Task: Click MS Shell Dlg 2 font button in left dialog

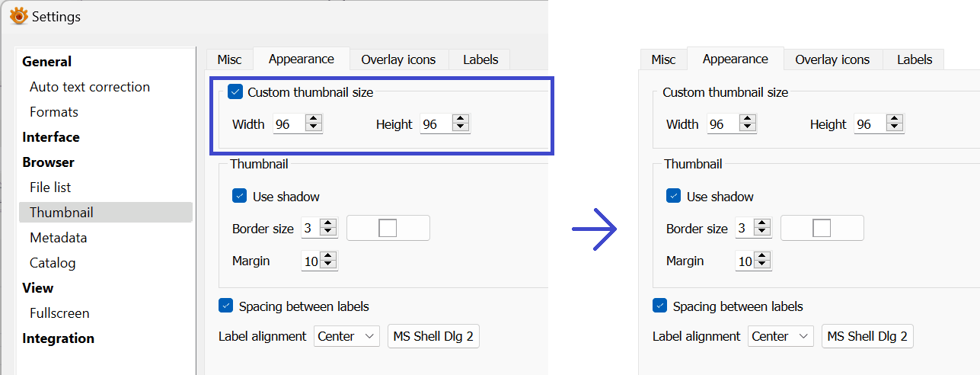Action: [x=433, y=336]
